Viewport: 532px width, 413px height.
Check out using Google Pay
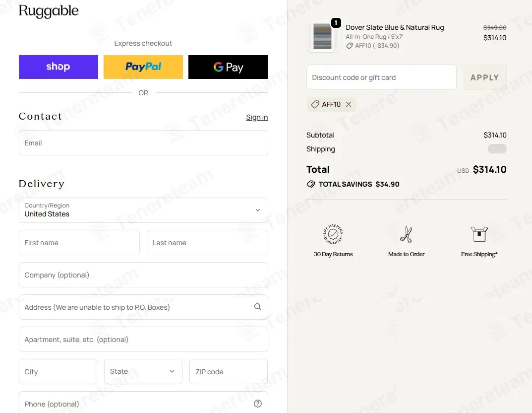click(228, 67)
